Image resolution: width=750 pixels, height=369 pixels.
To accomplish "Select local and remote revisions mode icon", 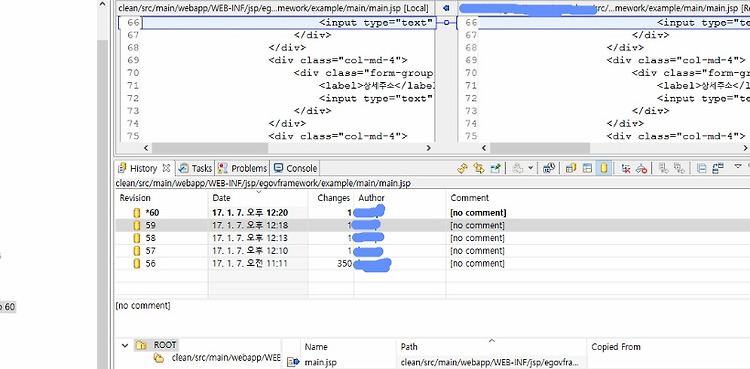I will 571,168.
